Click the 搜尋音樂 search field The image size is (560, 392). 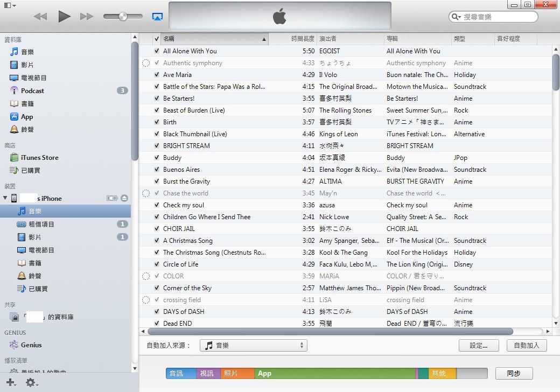tap(493, 17)
